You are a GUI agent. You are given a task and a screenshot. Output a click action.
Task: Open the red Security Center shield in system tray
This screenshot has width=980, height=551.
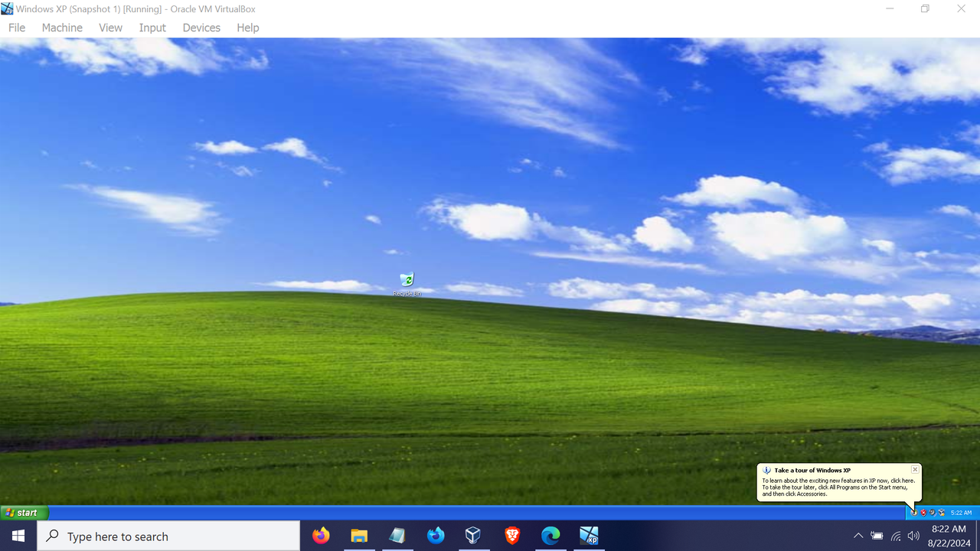point(923,513)
